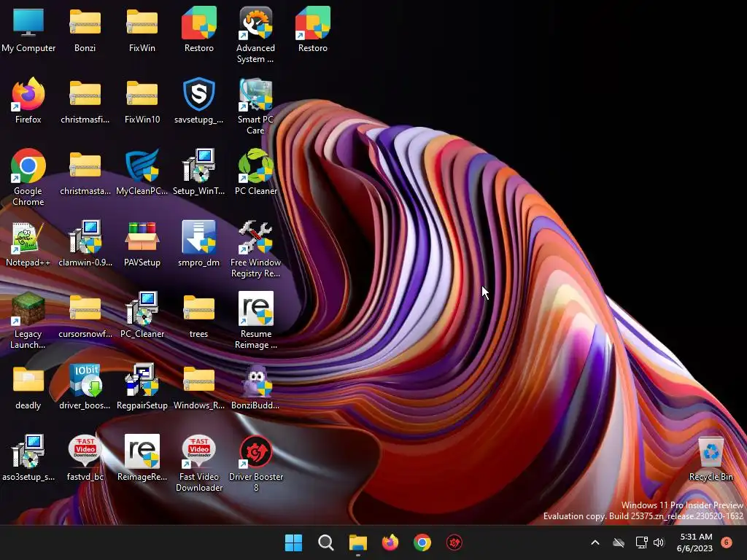The width and height of the screenshot is (747, 560).
Task: Click the OneDrive cloud tray icon
Action: click(x=619, y=542)
